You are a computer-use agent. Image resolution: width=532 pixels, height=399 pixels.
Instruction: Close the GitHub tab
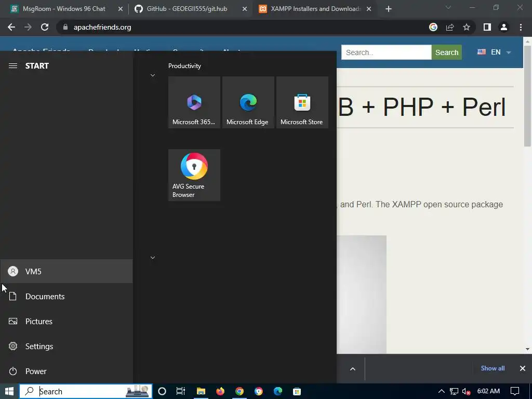[x=245, y=9]
